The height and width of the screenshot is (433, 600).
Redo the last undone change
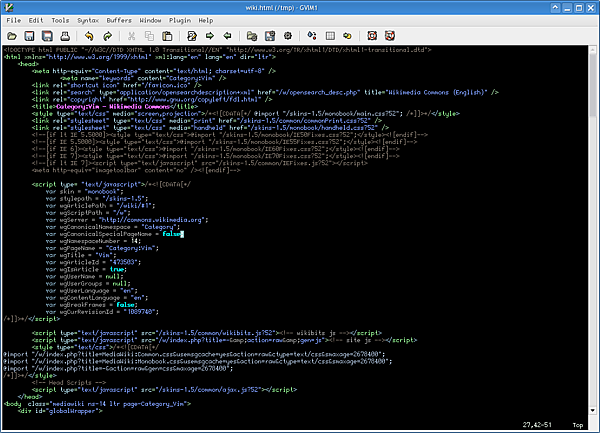106,35
